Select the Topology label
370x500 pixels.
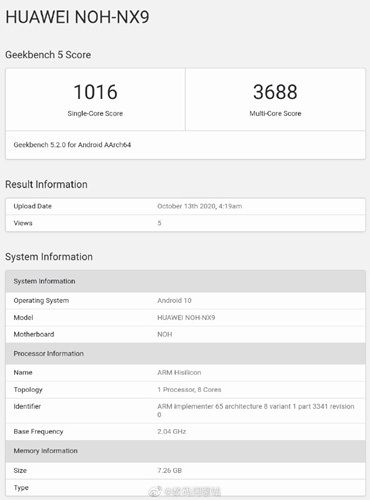[x=28, y=390]
